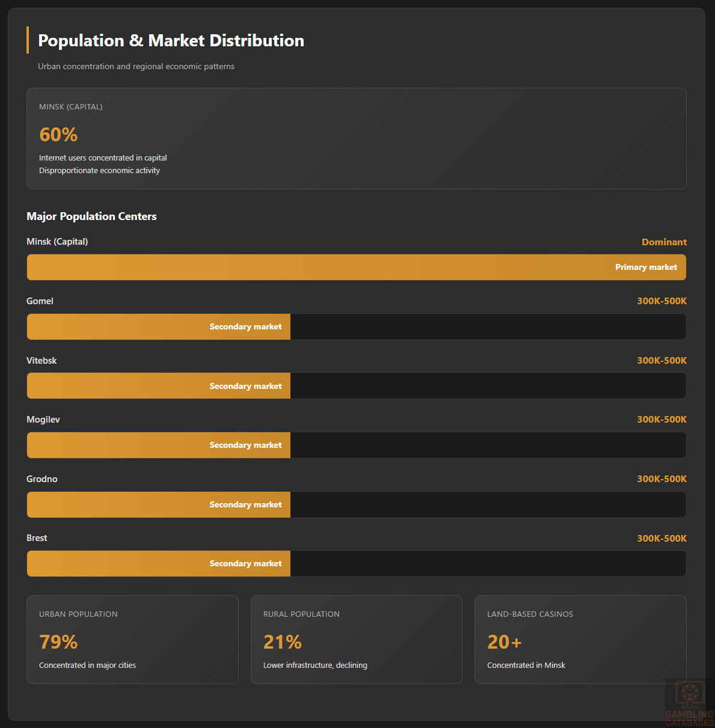Click the Grodno city label
The height and width of the screenshot is (728, 715).
tap(42, 479)
